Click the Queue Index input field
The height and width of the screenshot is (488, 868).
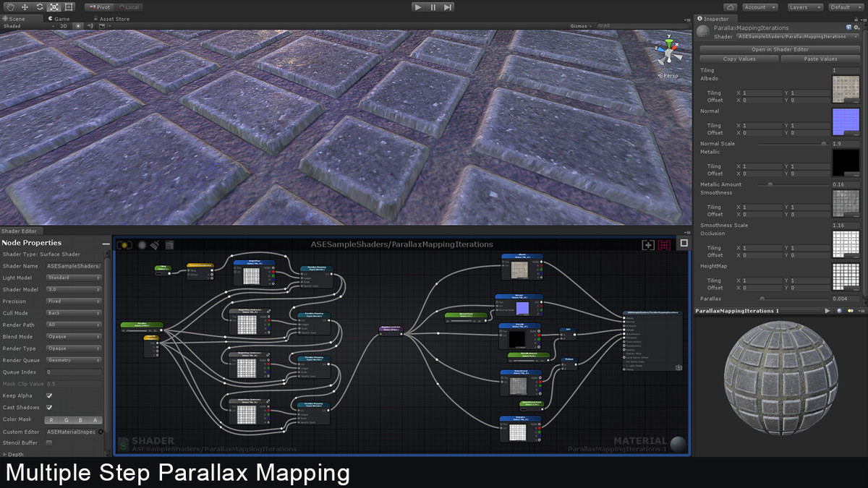point(74,372)
